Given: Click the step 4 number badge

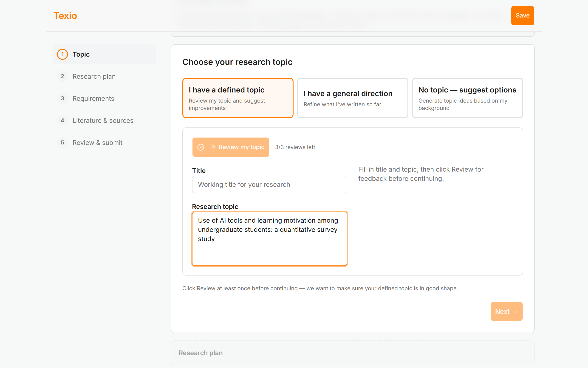Looking at the screenshot, I should pos(62,121).
